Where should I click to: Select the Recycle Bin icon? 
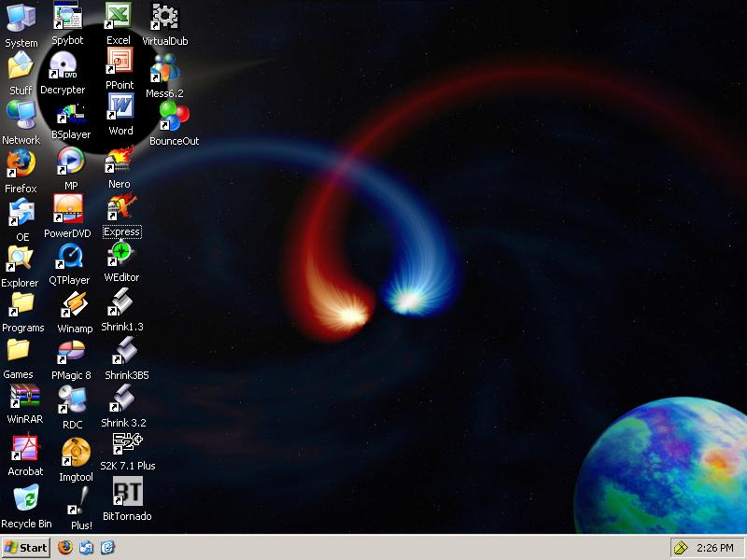[26, 498]
